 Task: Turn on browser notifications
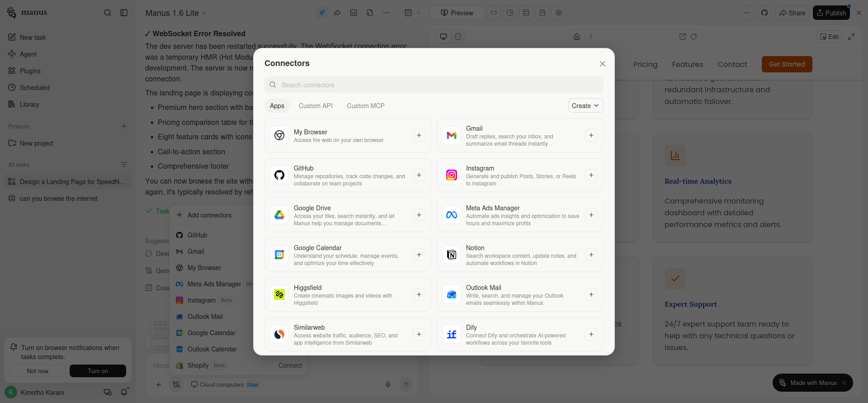click(98, 371)
